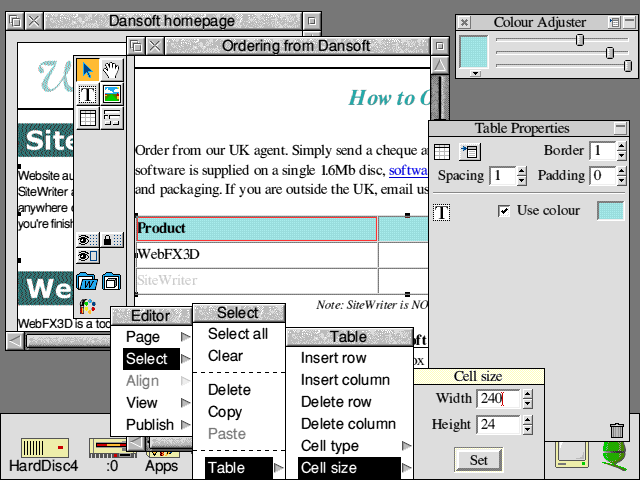Click the top slider in Colour Adjuster

[580, 40]
